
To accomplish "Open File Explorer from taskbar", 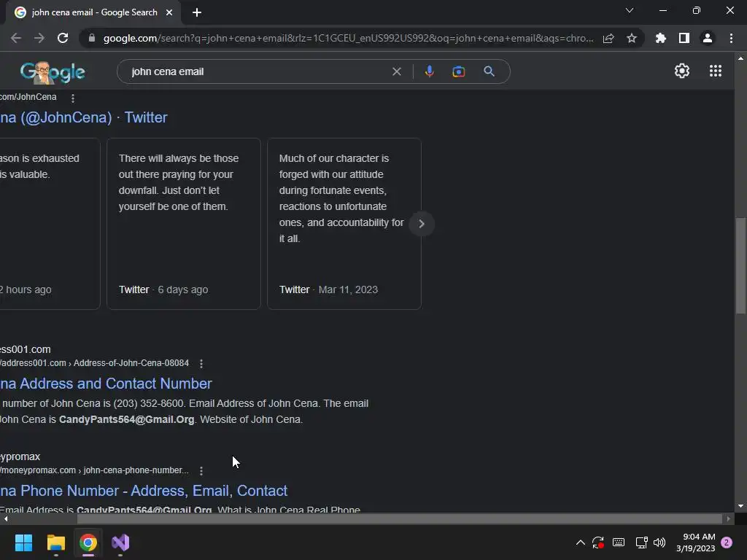I will (55, 542).
